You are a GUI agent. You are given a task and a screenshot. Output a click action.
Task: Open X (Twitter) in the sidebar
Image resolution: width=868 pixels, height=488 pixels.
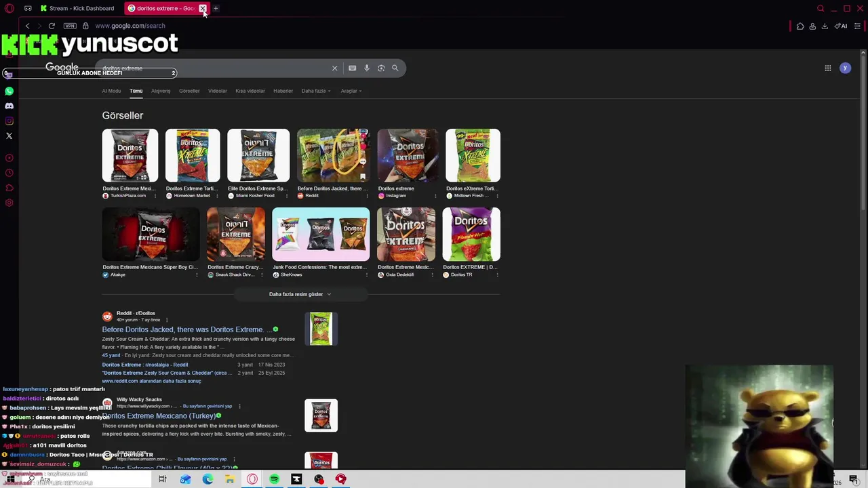click(x=9, y=136)
